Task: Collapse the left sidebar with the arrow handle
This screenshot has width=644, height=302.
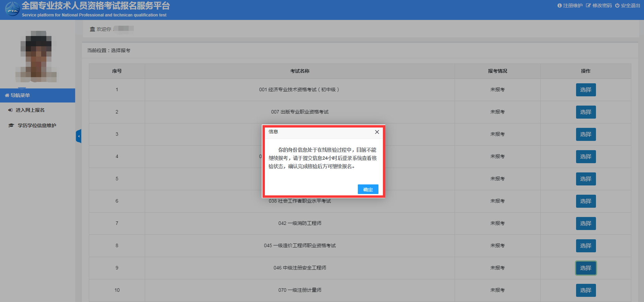Action: (x=79, y=136)
